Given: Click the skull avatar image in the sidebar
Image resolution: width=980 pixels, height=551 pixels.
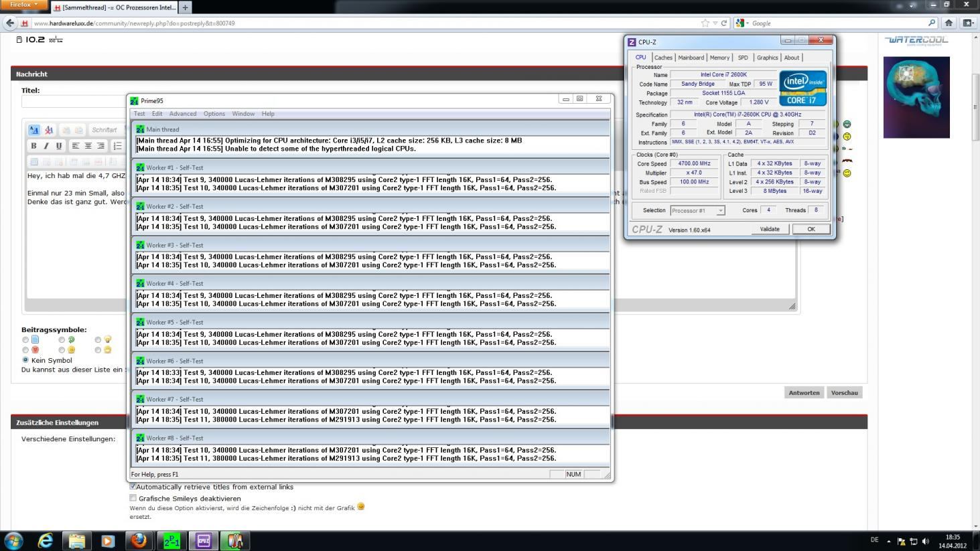Looking at the screenshot, I should tap(916, 97).
